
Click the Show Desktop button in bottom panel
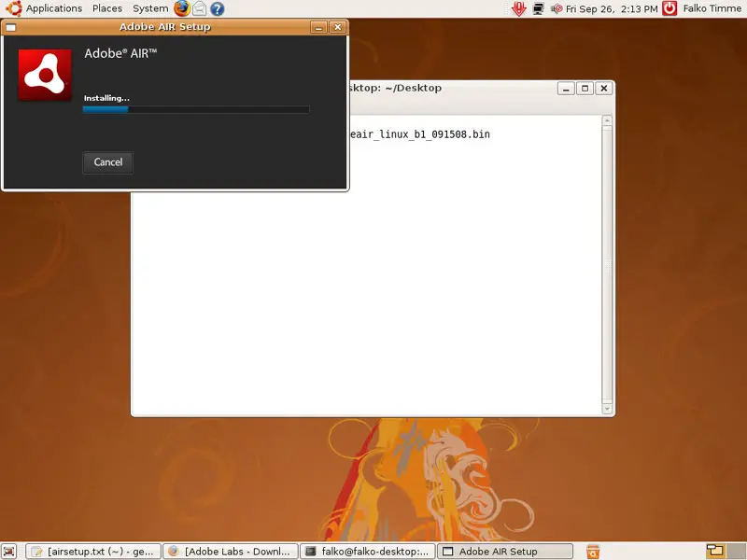pyautogui.click(x=9, y=552)
